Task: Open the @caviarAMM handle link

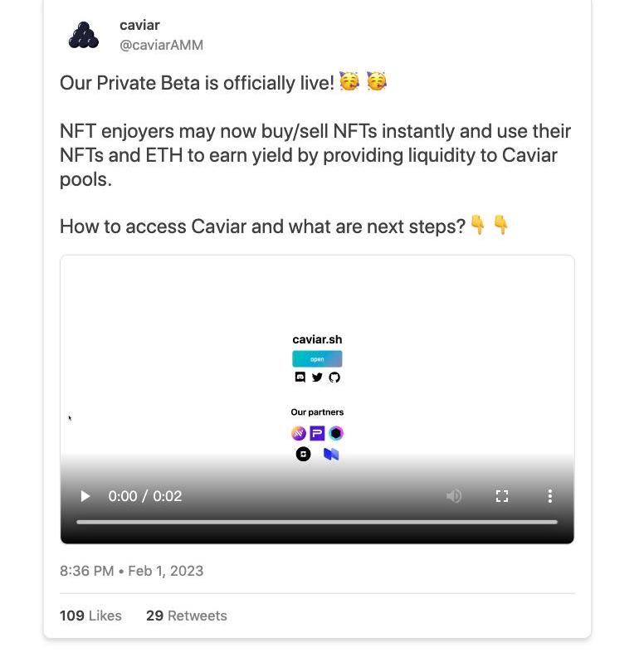Action: (161, 46)
